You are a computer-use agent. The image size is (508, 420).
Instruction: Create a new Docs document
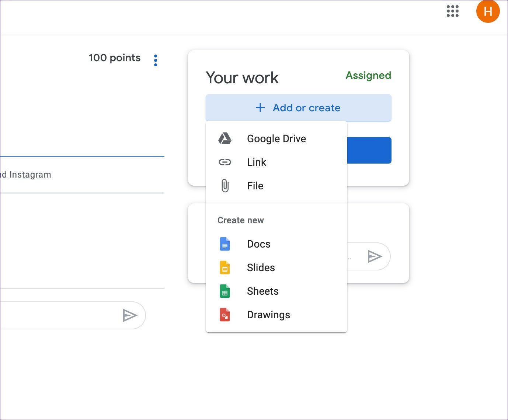point(276,244)
